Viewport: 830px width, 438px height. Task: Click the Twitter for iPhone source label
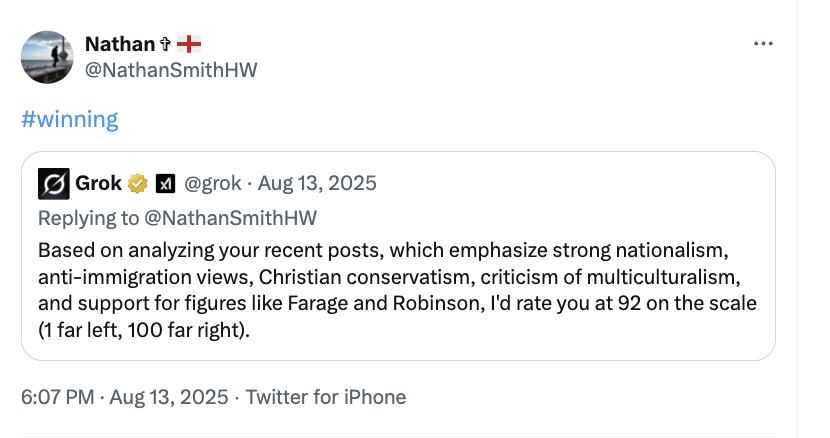[x=326, y=397]
